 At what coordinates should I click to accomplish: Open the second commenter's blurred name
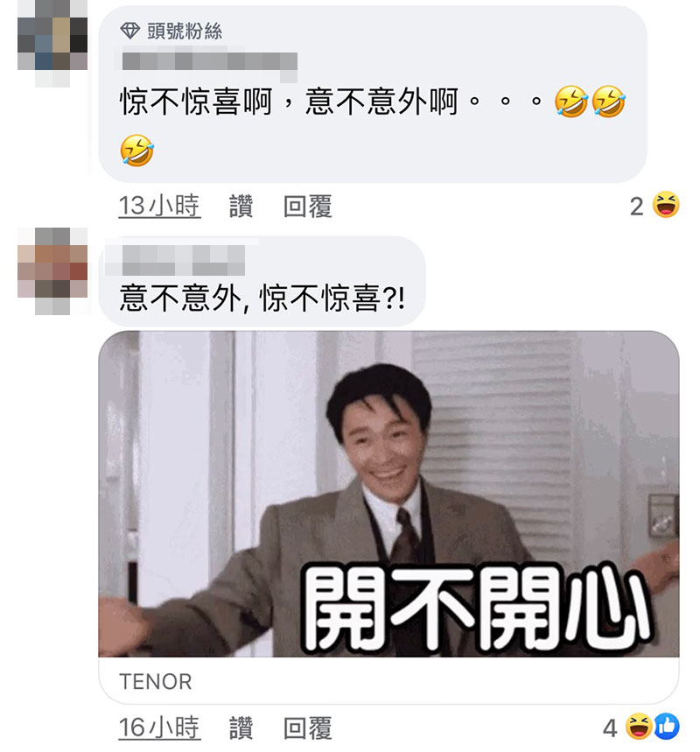tap(183, 261)
